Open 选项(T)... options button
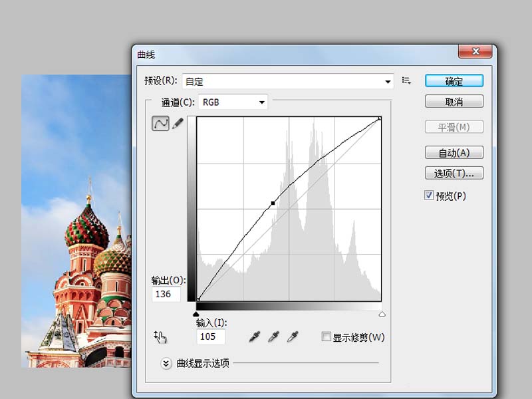Screen dimensions: 532x399 coord(454,174)
